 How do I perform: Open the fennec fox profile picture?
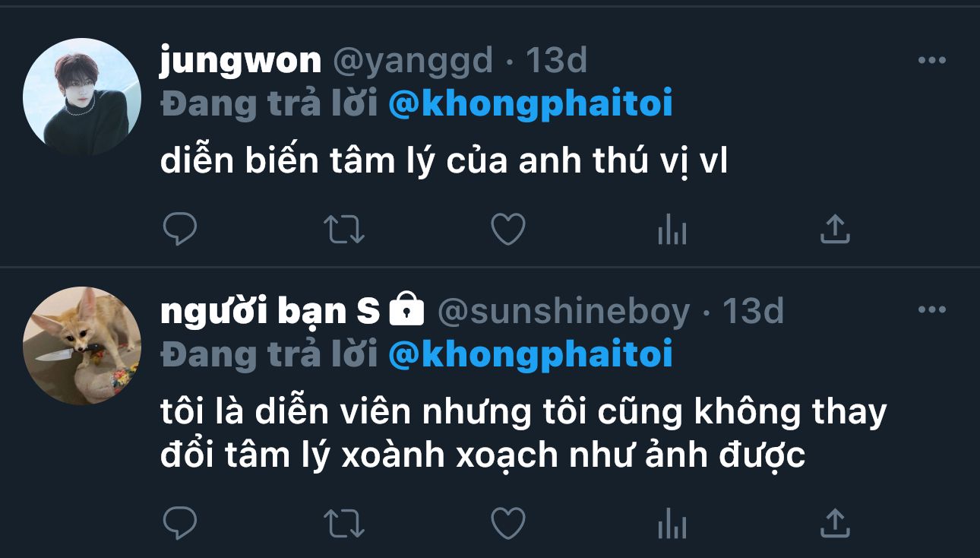82,346
